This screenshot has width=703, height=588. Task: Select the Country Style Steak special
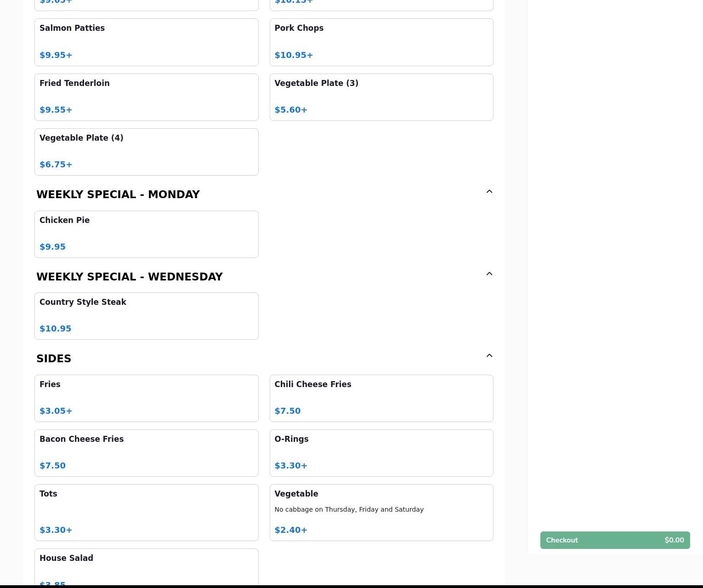point(147,316)
